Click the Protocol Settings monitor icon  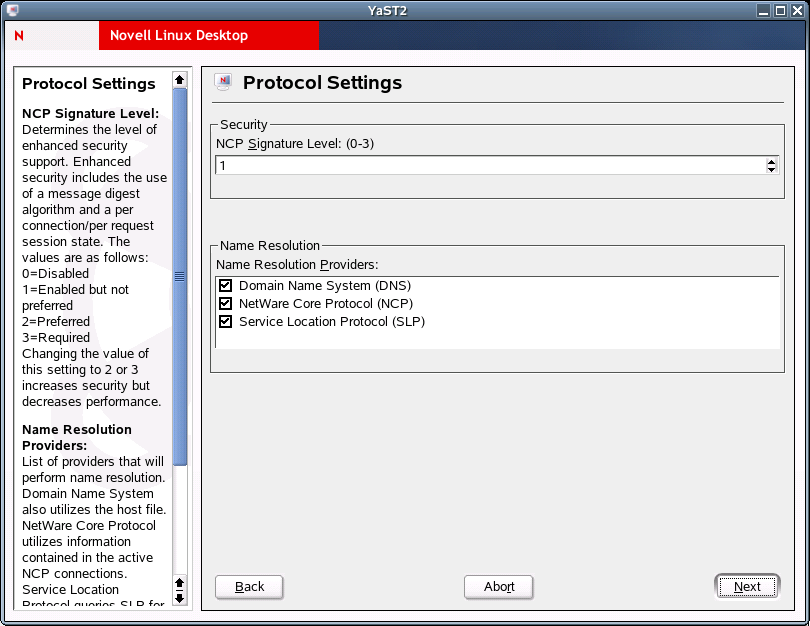[223, 82]
